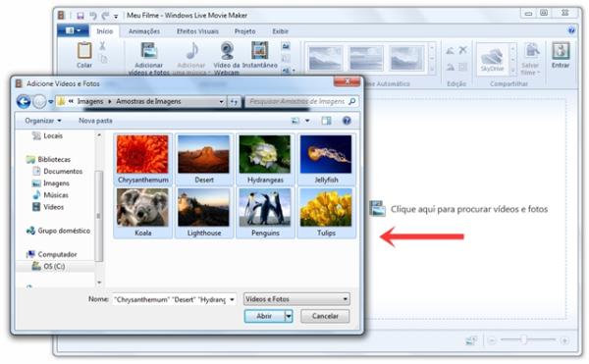Click Nova pasta button
The height and width of the screenshot is (364, 589).
coord(95,121)
